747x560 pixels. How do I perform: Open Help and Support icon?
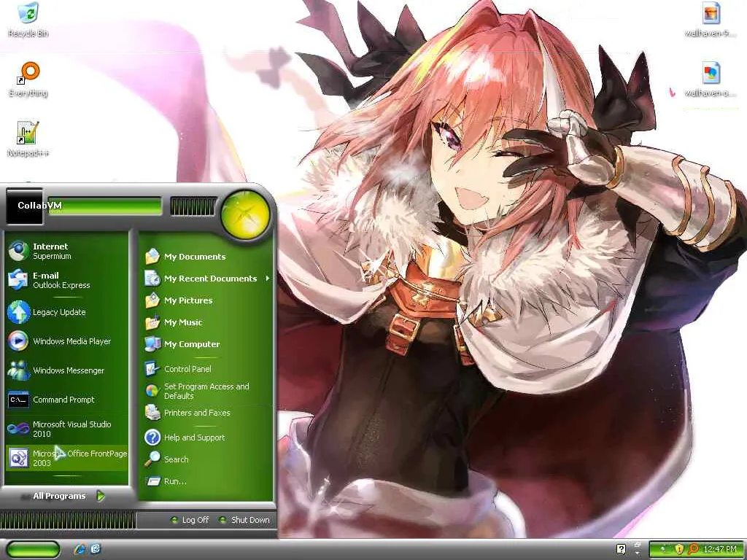pyautogui.click(x=152, y=437)
